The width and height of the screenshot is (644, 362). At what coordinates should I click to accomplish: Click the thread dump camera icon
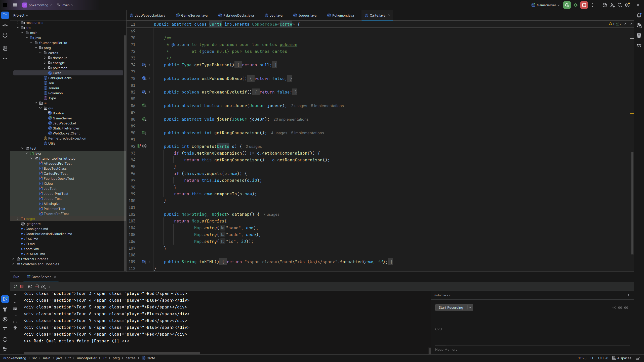(x=30, y=286)
